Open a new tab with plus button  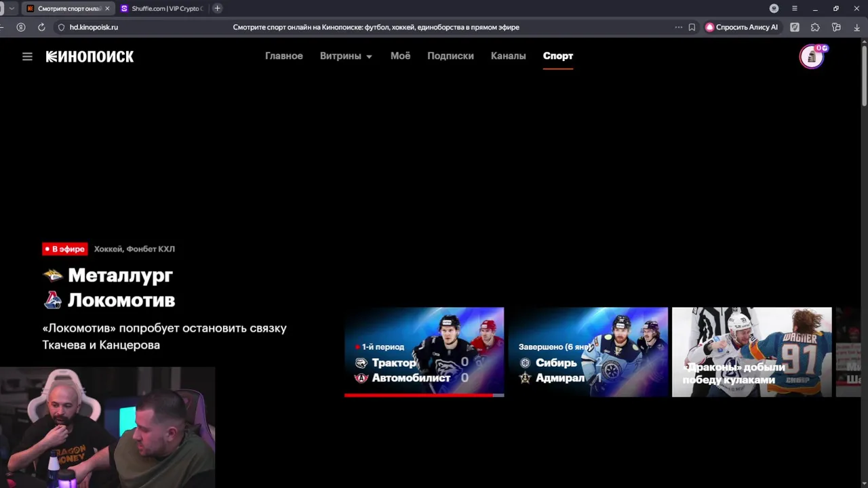(217, 8)
